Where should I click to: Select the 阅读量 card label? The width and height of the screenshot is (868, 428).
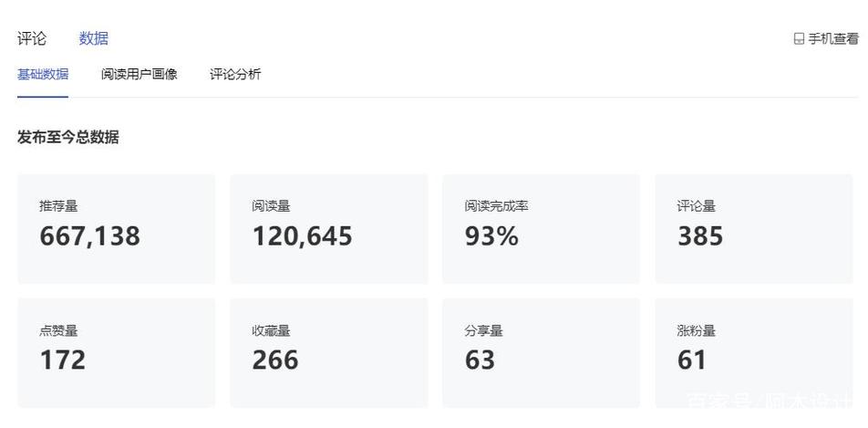(x=272, y=206)
